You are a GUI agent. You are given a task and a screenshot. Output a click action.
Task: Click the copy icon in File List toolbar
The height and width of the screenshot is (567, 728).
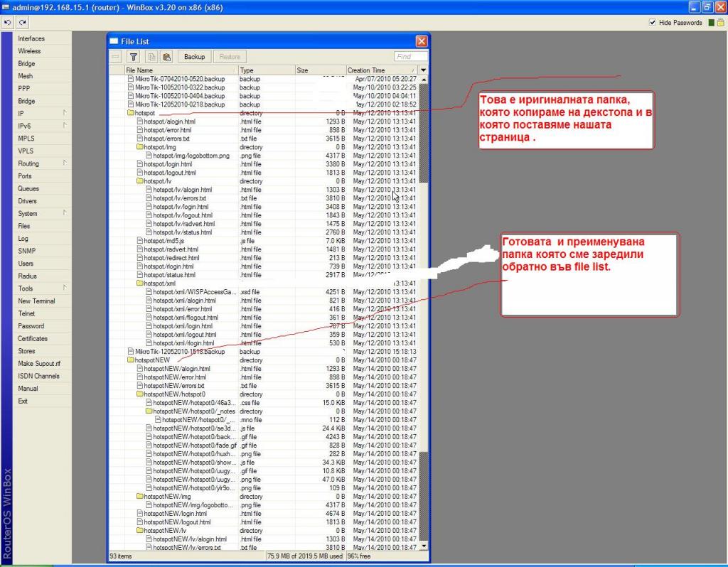(x=151, y=57)
